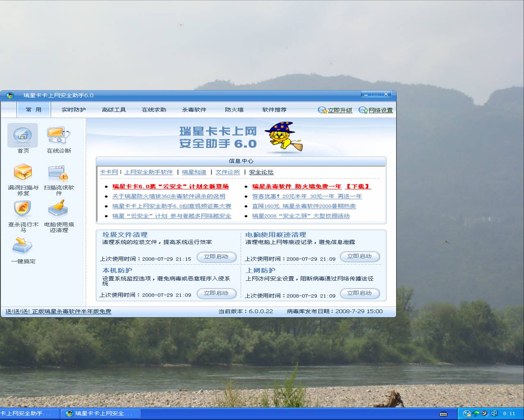
Task: Open the 直降160元 暑期热卖 link
Action: coord(304,206)
